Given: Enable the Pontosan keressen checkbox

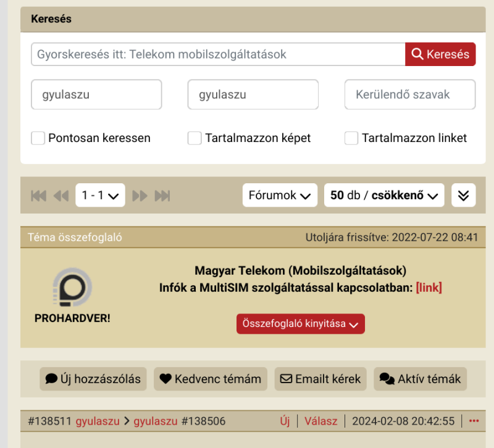Looking at the screenshot, I should (x=38, y=138).
